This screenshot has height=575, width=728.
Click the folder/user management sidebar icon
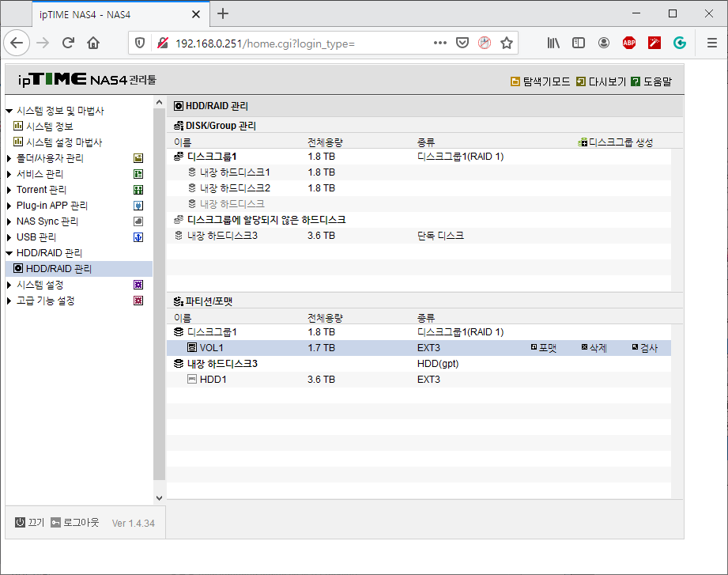[138, 158]
